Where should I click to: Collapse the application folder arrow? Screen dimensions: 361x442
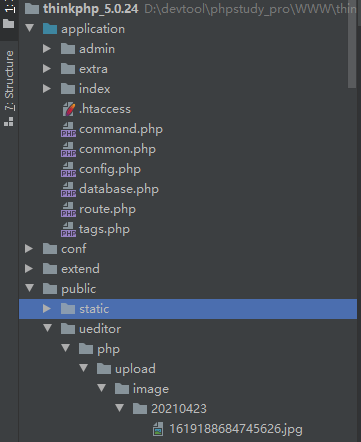30,28
